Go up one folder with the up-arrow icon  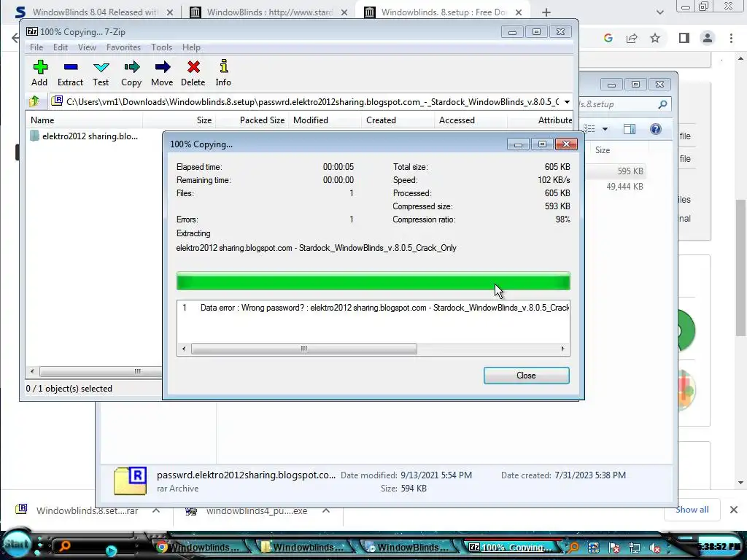click(34, 101)
